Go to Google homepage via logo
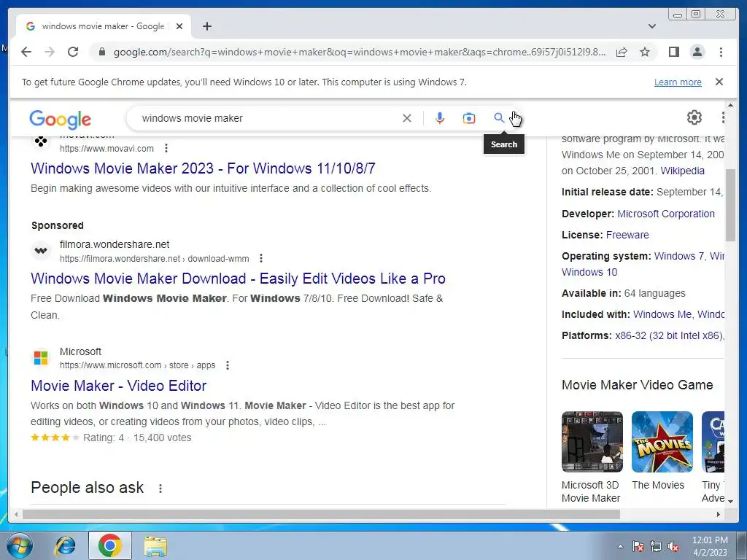 point(60,119)
